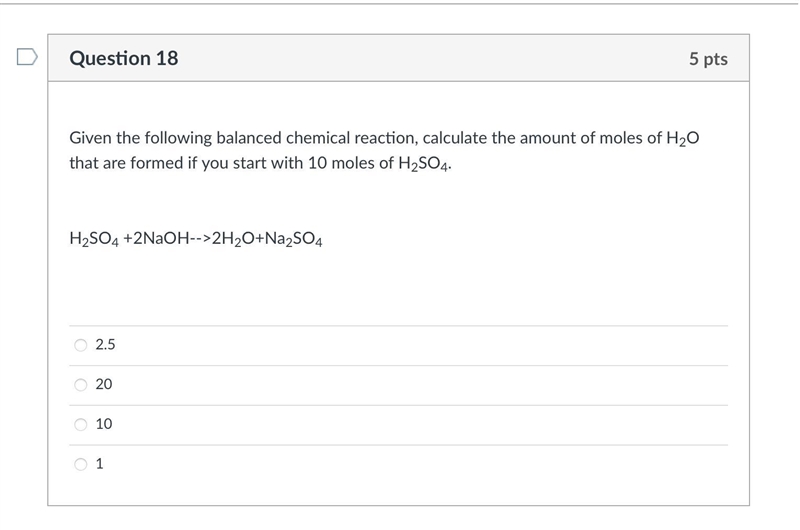Choose the radio button next to 20

point(81,385)
